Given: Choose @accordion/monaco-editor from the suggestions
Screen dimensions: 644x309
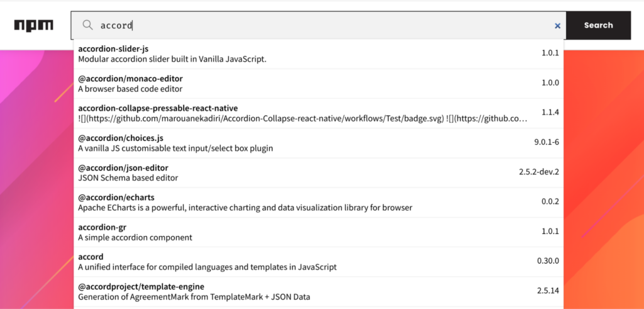Looking at the screenshot, I should 130,79.
